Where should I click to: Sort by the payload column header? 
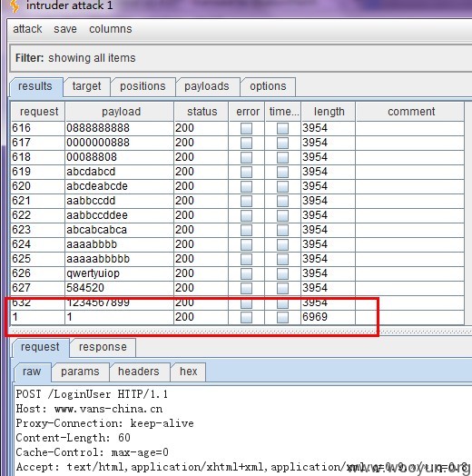tap(120, 112)
